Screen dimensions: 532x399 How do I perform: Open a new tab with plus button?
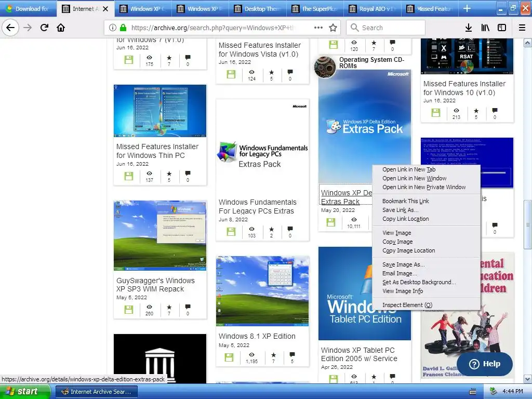point(467,8)
